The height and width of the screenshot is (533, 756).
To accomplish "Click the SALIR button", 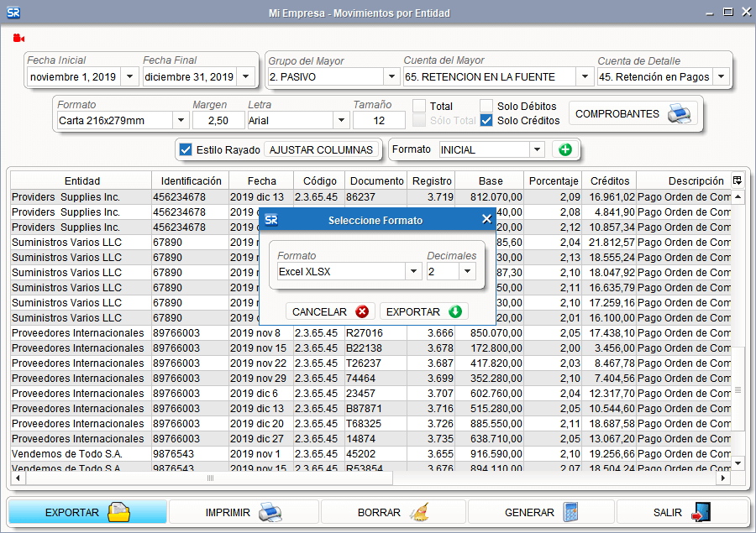I will pos(682,512).
